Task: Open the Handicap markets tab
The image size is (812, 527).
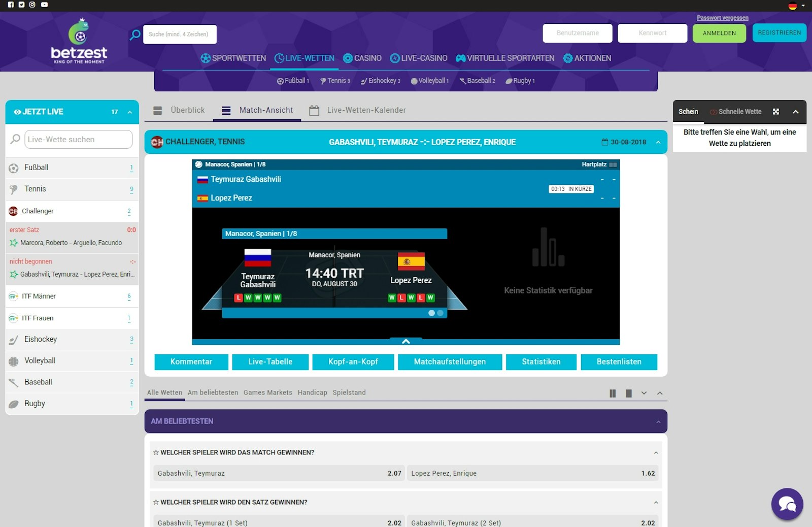Action: coord(313,392)
